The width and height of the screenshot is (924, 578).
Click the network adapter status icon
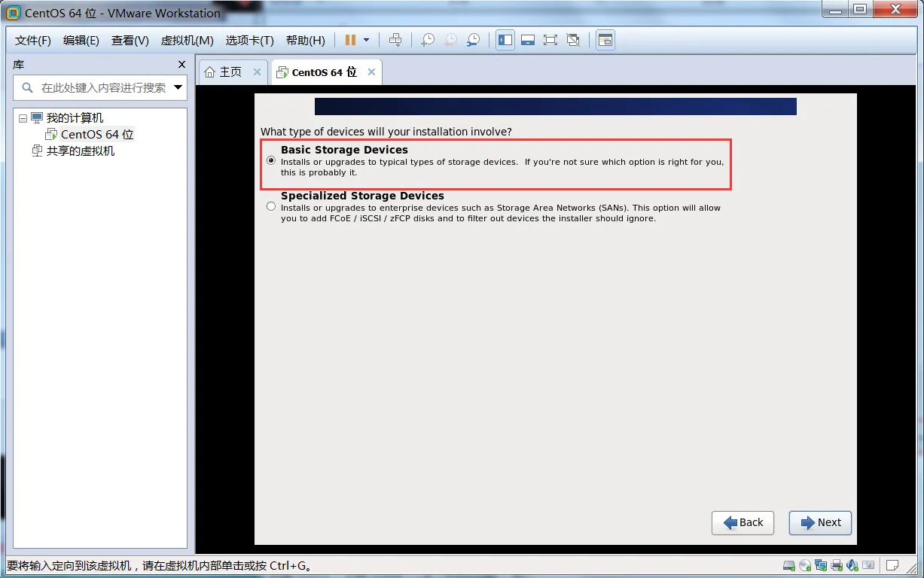[821, 565]
